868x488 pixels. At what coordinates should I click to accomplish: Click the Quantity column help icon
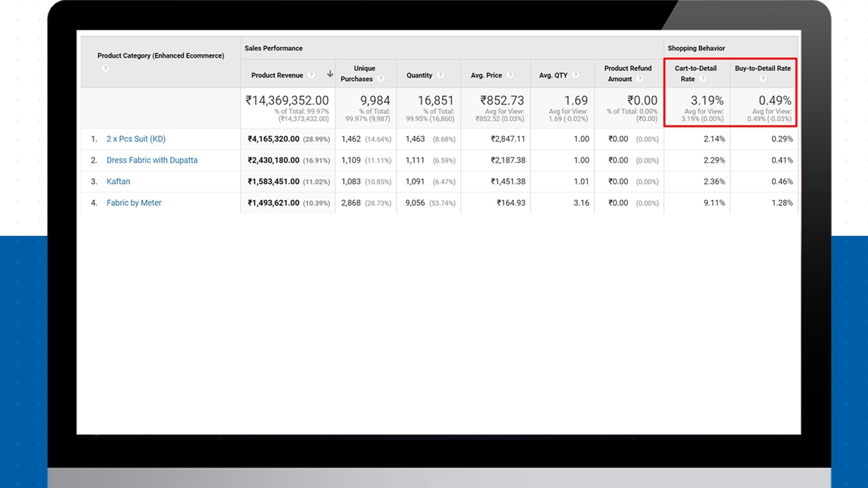439,75
